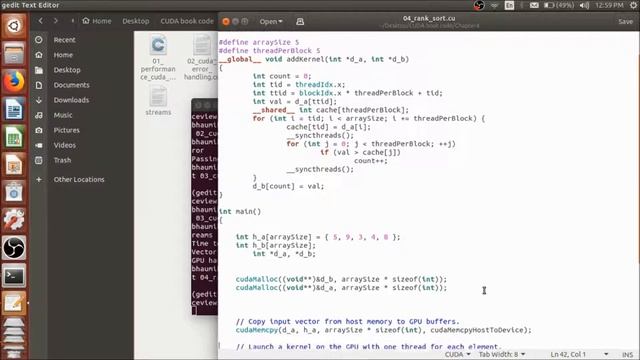
Task: Click Home path button in Files
Action: (x=97, y=21)
